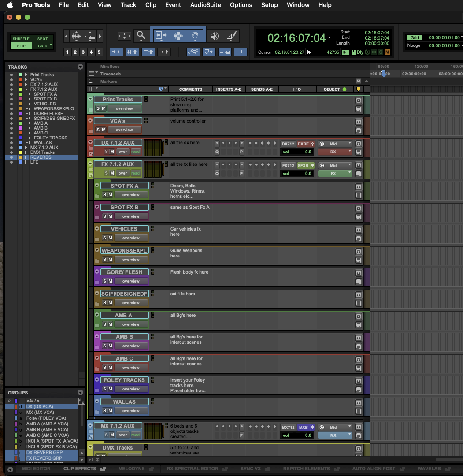463x476 pixels.
Task: Expand Print Tracks in track list
Action: (26, 74)
